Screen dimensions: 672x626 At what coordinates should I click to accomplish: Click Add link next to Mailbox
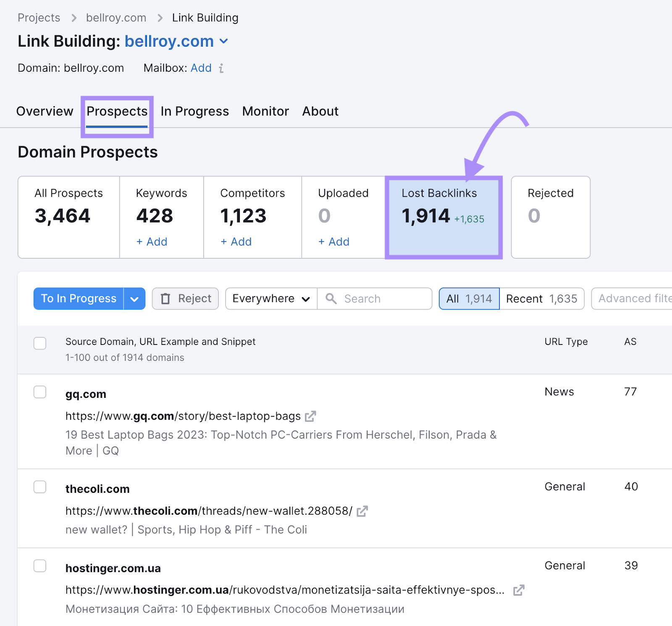click(x=201, y=68)
